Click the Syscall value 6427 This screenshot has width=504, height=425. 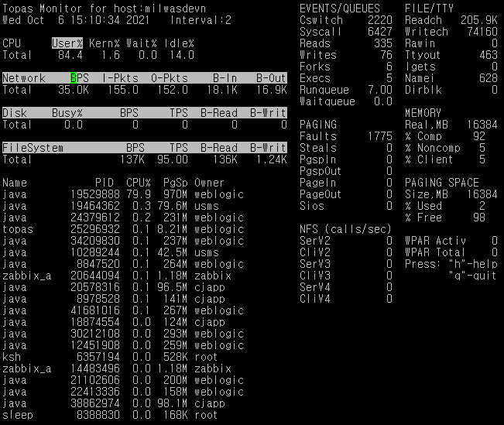pos(380,32)
